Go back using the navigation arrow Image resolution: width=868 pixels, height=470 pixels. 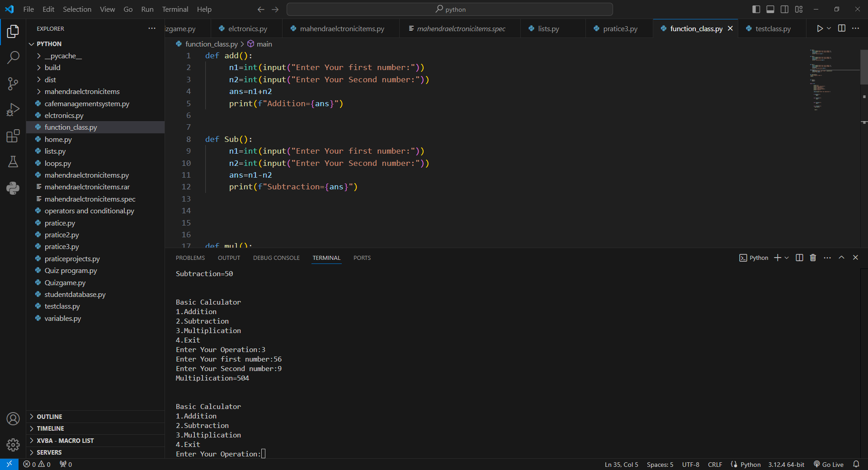click(261, 9)
